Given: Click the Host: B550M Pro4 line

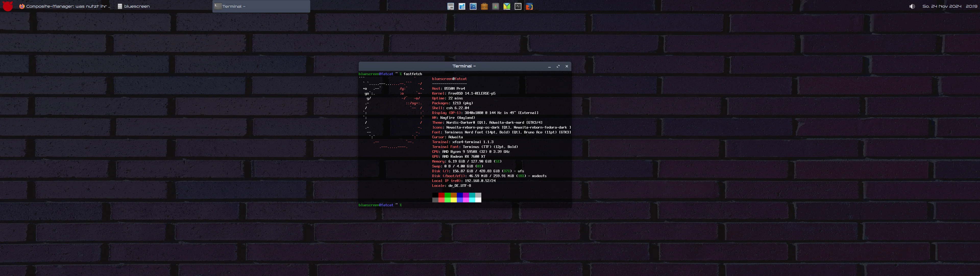Looking at the screenshot, I should 449,88.
